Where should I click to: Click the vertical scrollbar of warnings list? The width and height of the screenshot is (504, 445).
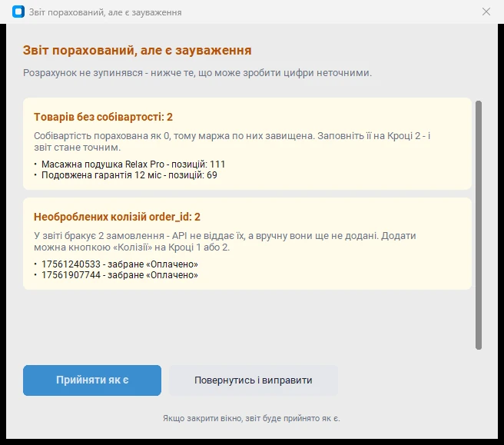[x=479, y=225]
